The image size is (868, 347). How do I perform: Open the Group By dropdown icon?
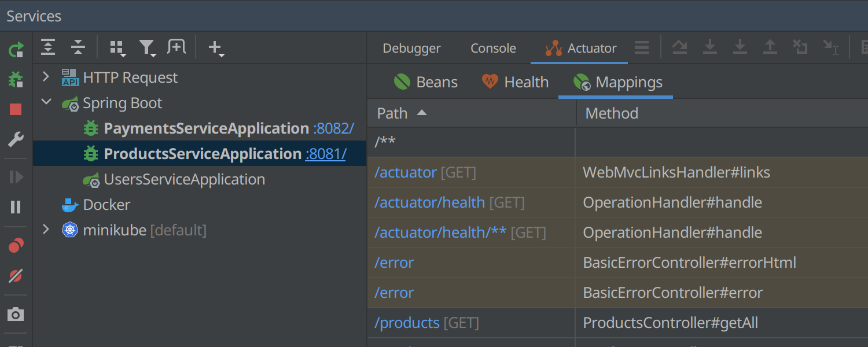click(117, 49)
